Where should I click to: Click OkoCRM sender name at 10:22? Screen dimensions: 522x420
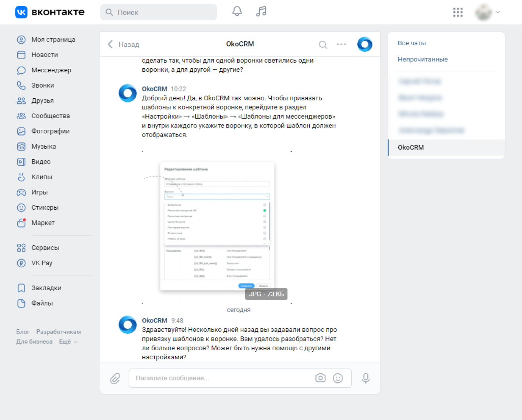(155, 89)
